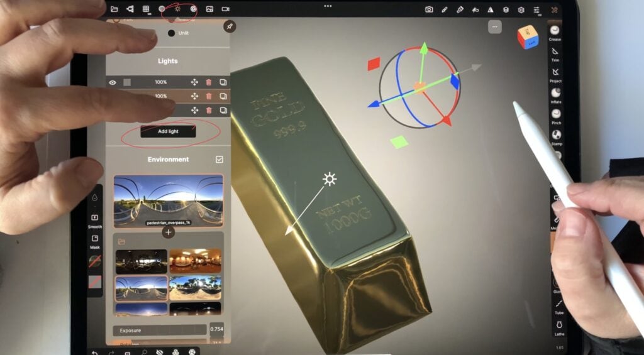
Task: Choose the Trim tool
Action: tap(555, 52)
